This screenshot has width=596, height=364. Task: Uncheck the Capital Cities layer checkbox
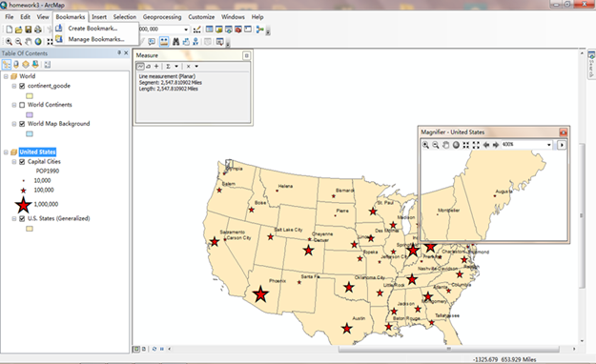22,162
